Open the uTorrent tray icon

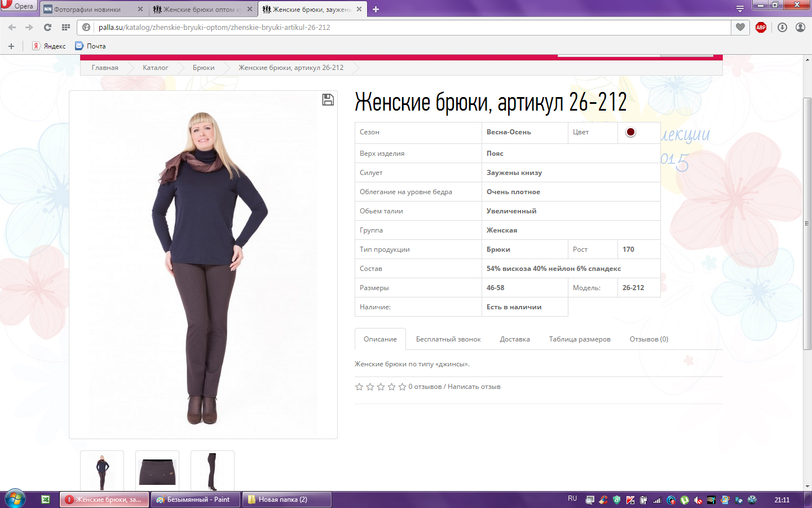coord(685,500)
